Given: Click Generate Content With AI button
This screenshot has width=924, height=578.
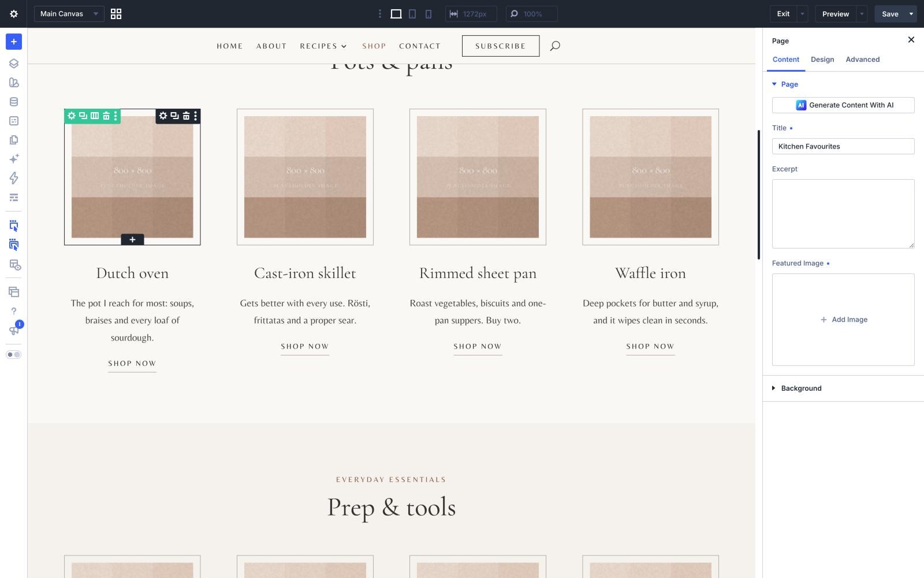Looking at the screenshot, I should point(843,105).
